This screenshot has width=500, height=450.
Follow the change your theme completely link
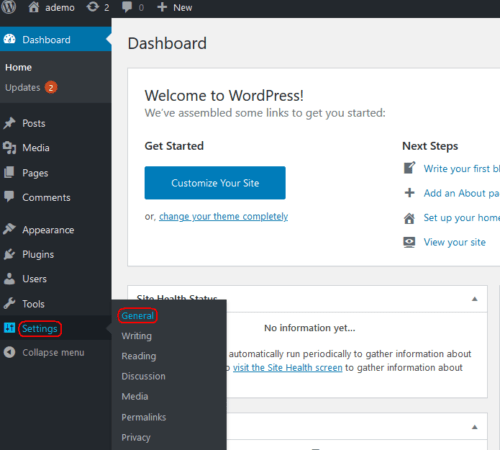(x=223, y=217)
